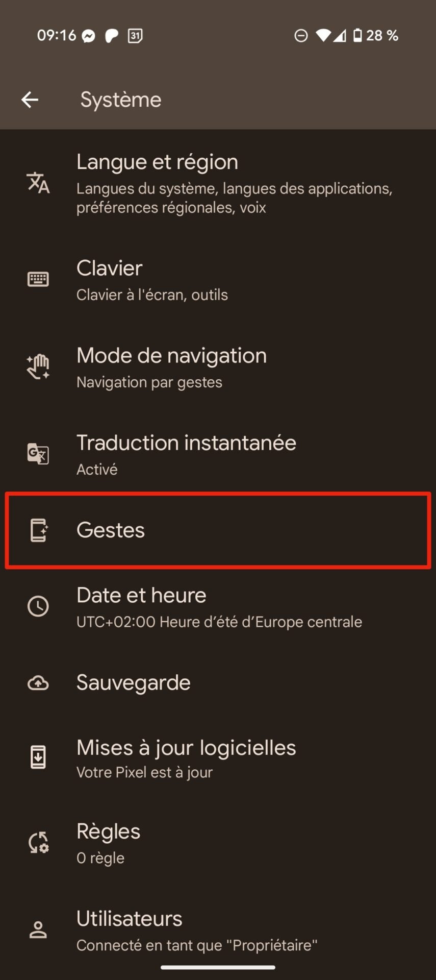
Task: Tap the hand gesture icon for Mode de navigation
Action: pyautogui.click(x=38, y=366)
